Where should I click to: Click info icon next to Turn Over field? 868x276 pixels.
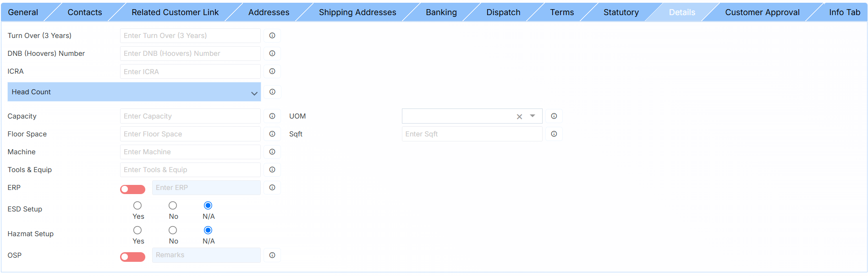coord(272,36)
